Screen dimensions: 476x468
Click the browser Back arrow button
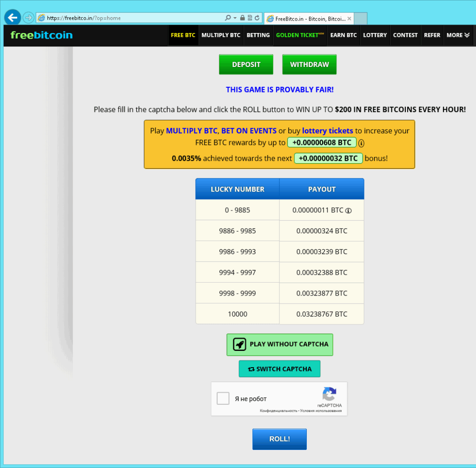(12, 18)
